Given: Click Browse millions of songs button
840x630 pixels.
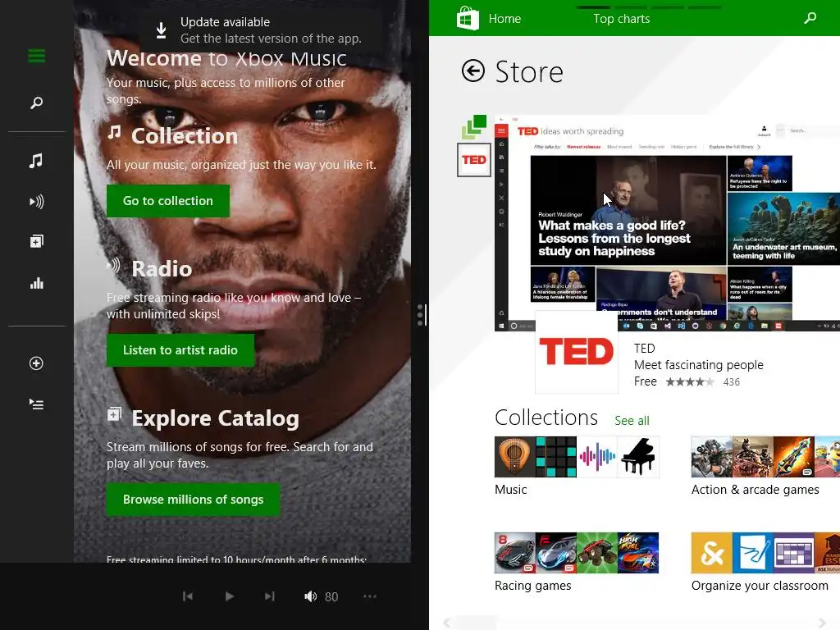Looking at the screenshot, I should 194,500.
